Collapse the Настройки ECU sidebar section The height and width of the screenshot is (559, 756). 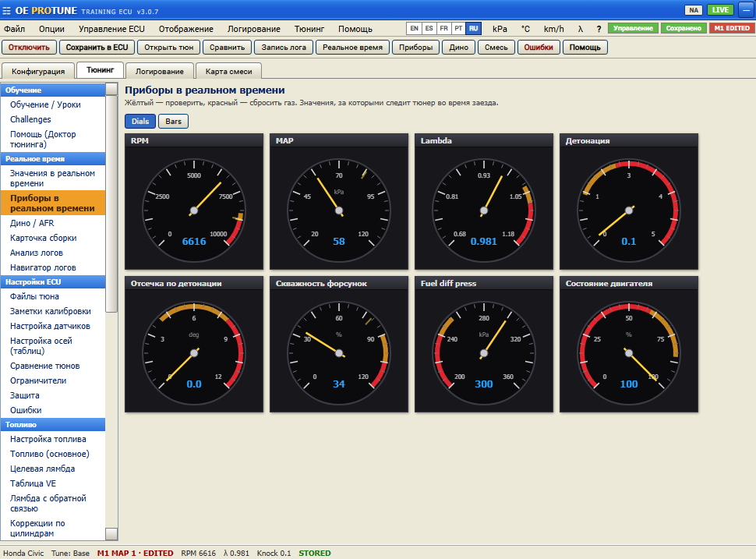click(x=52, y=281)
